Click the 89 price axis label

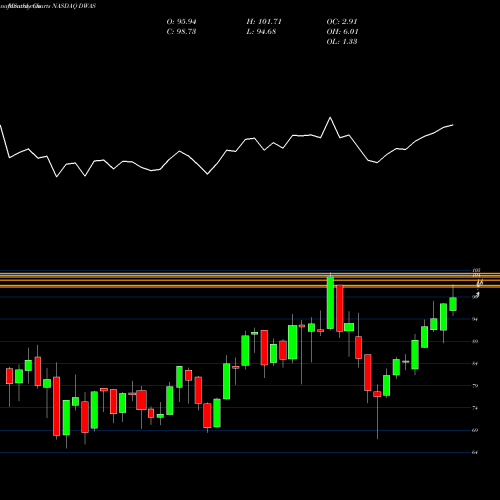click(x=475, y=341)
